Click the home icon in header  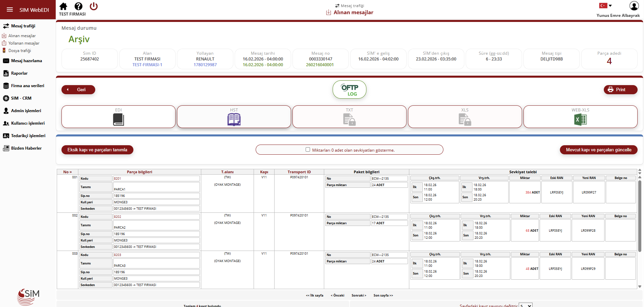point(63,6)
